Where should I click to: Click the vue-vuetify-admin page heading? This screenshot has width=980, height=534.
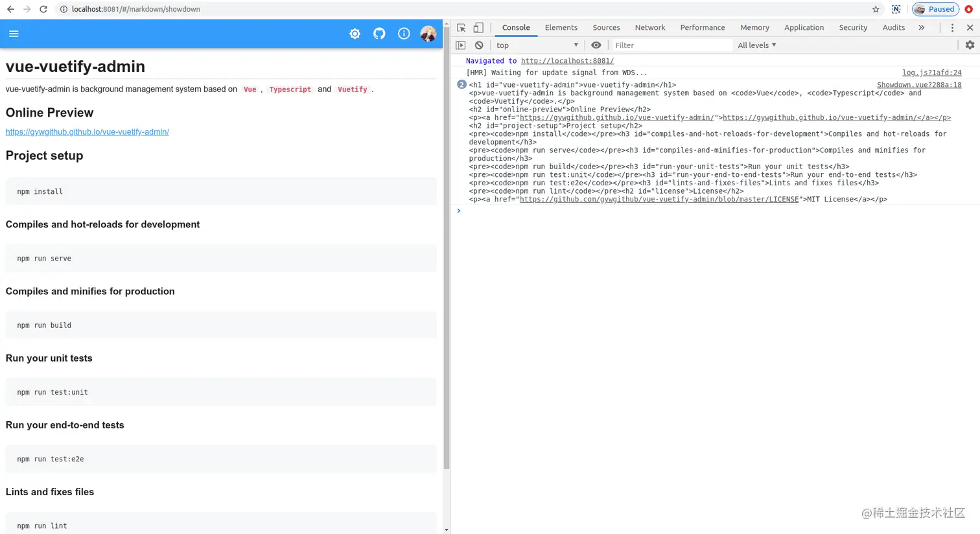(75, 67)
